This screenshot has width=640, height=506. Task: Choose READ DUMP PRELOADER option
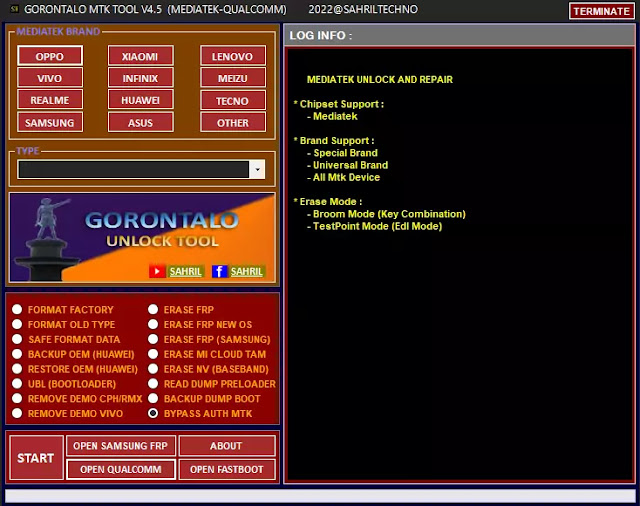153,384
